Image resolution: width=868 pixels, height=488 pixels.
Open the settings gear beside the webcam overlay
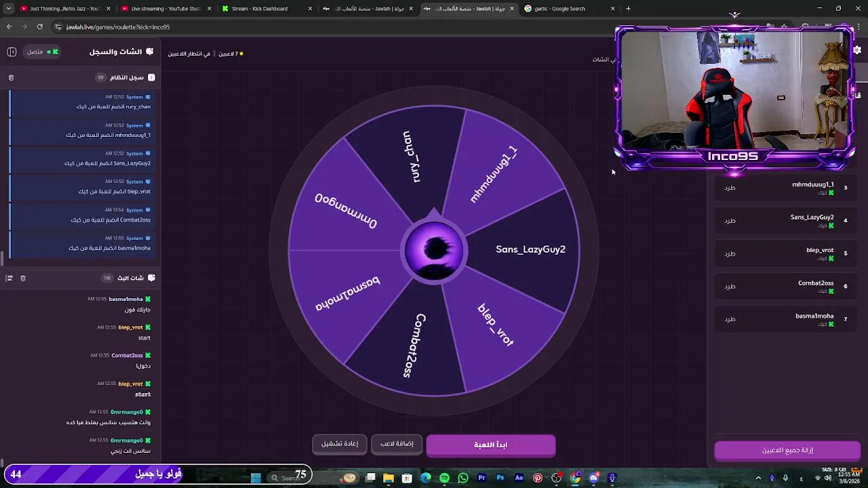[857, 50]
